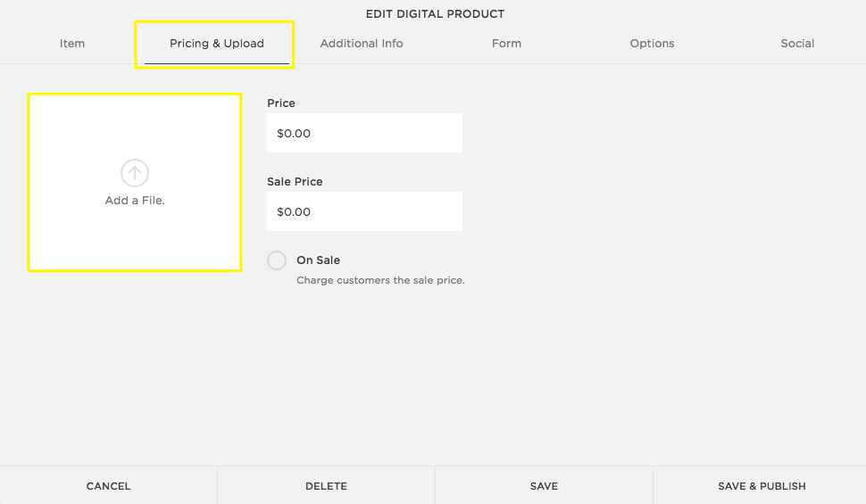Switch to the Item tab
866x504 pixels.
point(72,43)
